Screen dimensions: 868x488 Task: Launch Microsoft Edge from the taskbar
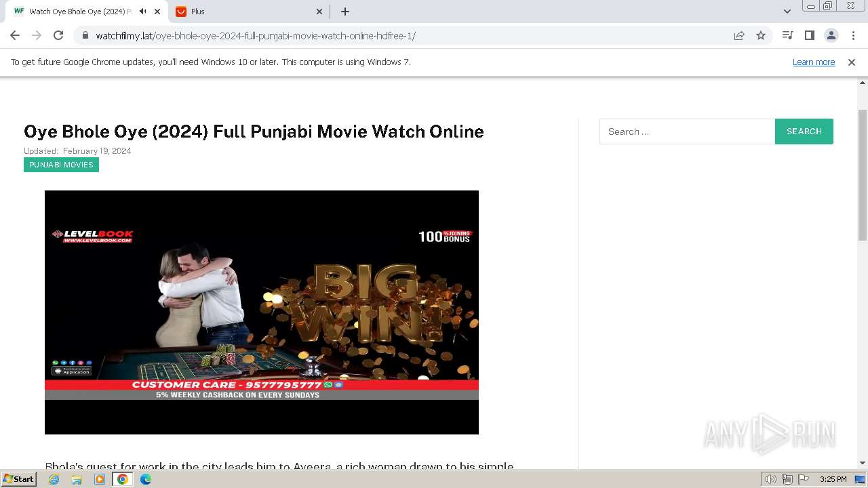(x=146, y=479)
